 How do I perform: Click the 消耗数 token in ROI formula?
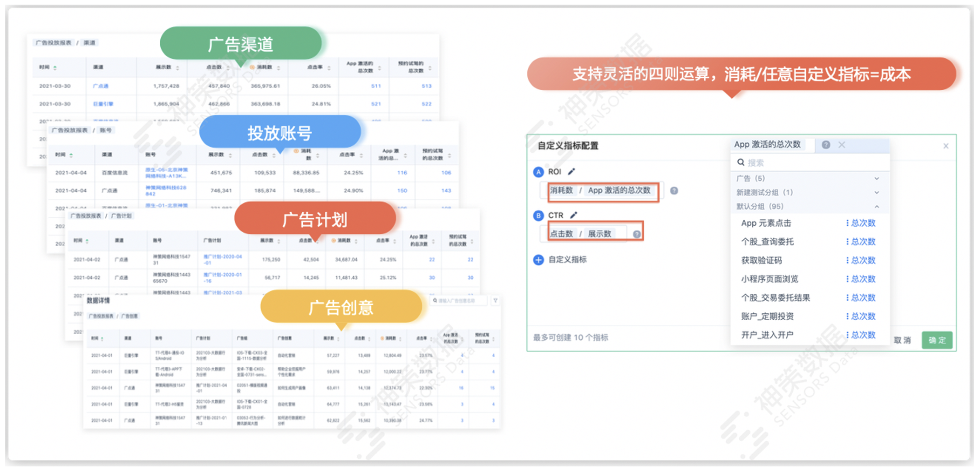coord(561,190)
